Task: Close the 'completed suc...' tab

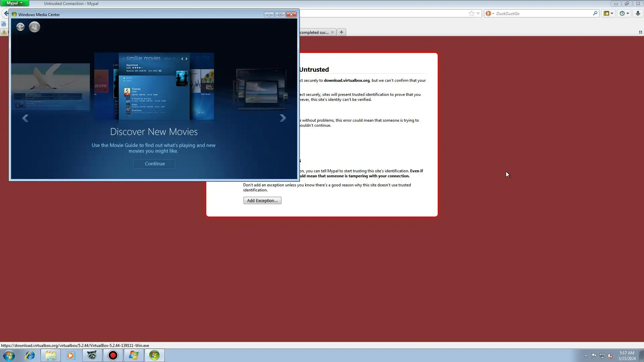Action: (332, 32)
